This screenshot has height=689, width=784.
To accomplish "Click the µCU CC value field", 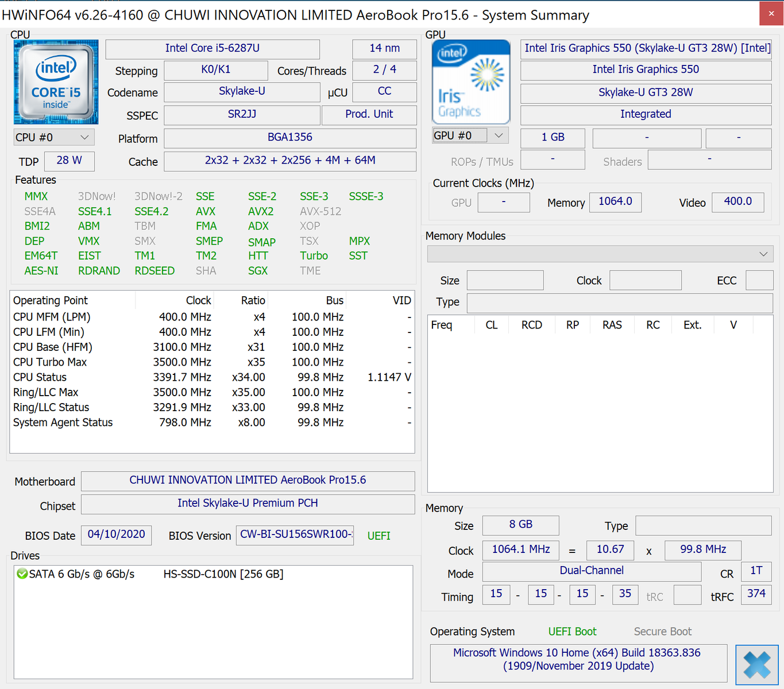I will [384, 92].
